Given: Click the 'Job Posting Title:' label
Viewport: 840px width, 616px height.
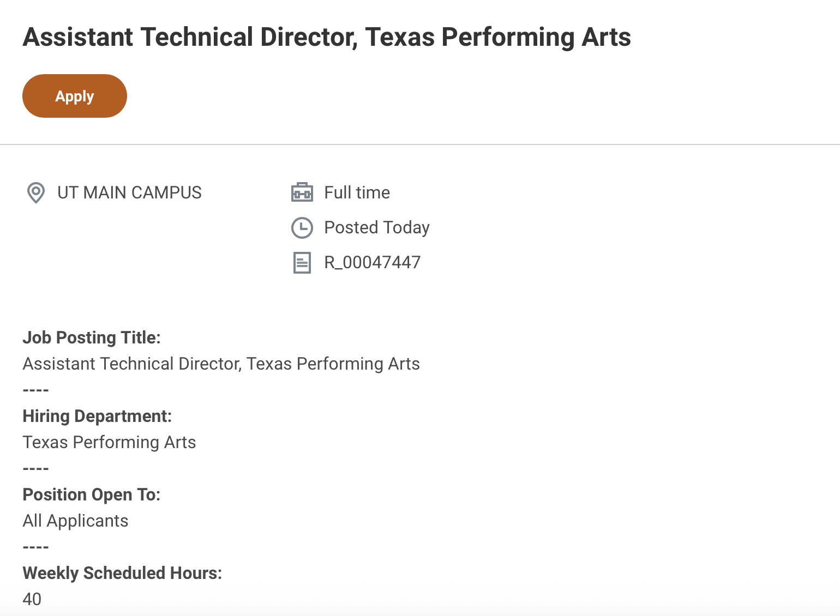Looking at the screenshot, I should (92, 337).
